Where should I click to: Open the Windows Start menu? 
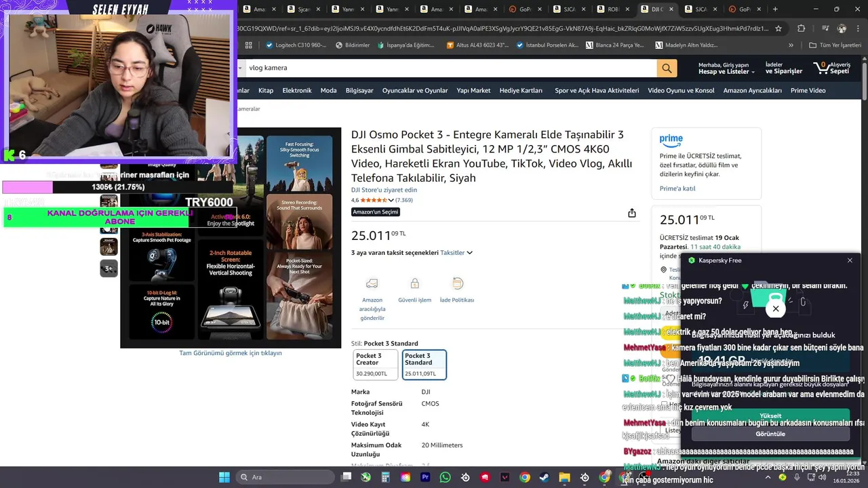point(224,477)
